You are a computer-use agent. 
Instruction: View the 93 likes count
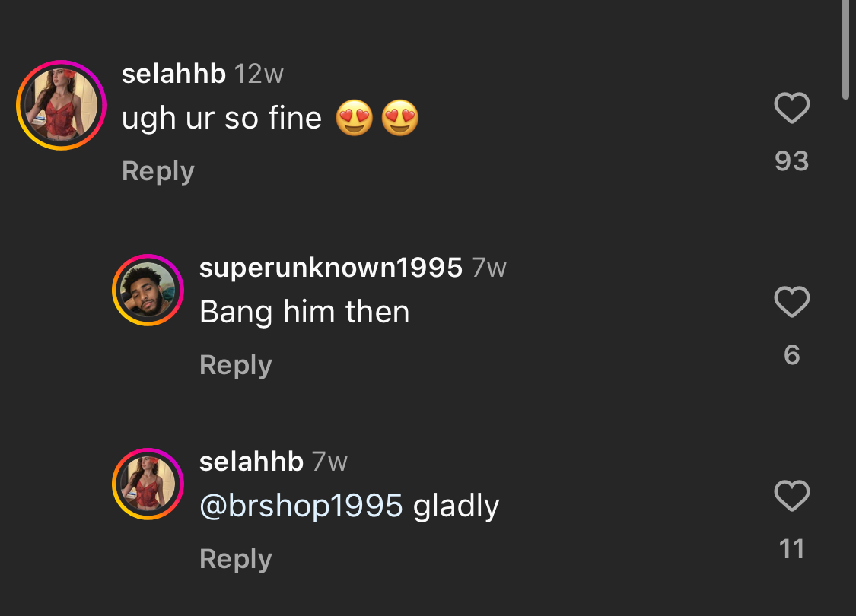coord(791,161)
